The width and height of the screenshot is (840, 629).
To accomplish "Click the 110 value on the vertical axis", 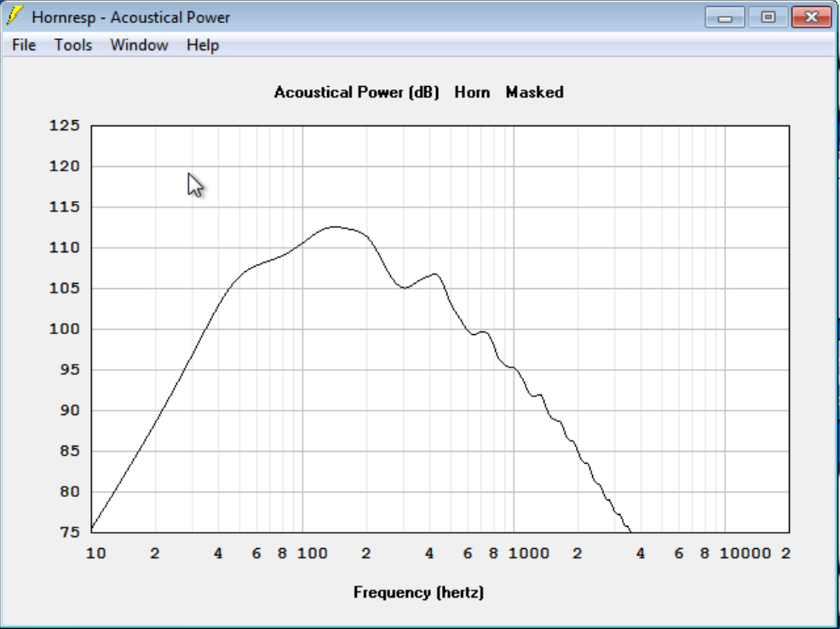I will 64,247.
